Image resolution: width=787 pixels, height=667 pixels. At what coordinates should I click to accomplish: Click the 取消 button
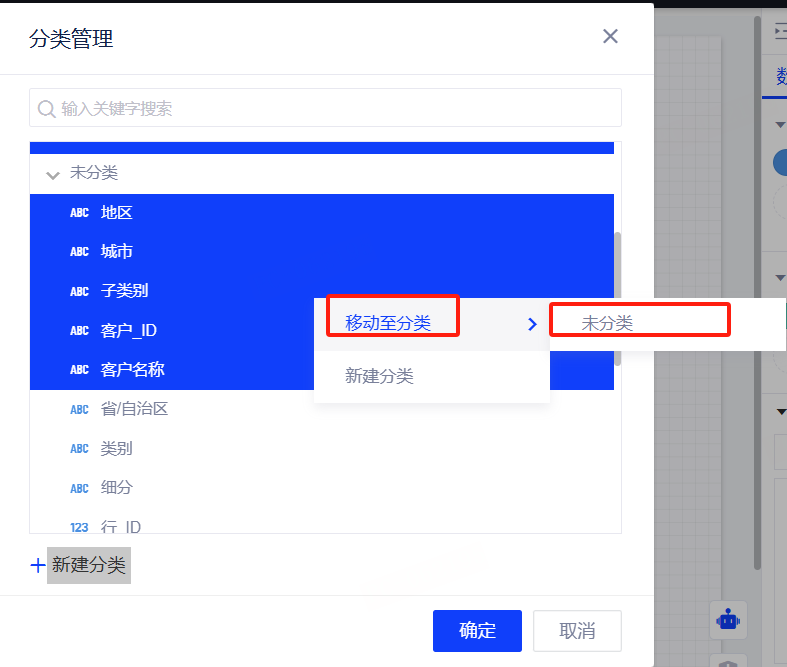(577, 631)
